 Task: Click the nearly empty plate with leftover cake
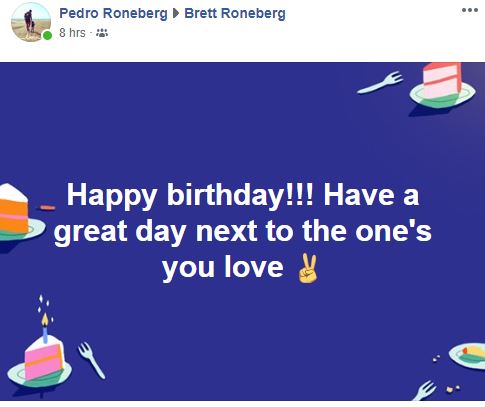[467, 356]
